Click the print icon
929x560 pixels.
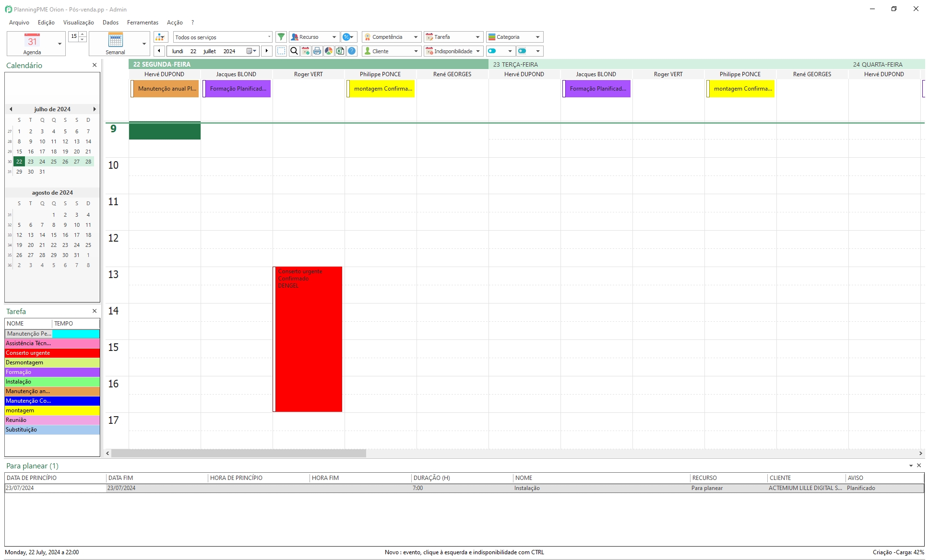(317, 51)
